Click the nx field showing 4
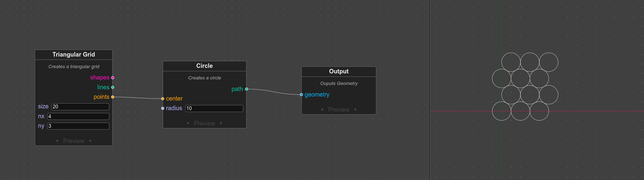 (78, 116)
